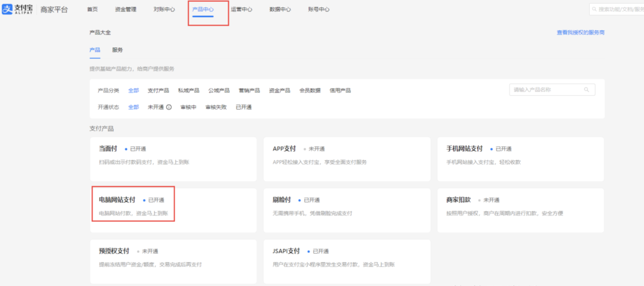Click the 支付产品 section heading

tap(101, 129)
